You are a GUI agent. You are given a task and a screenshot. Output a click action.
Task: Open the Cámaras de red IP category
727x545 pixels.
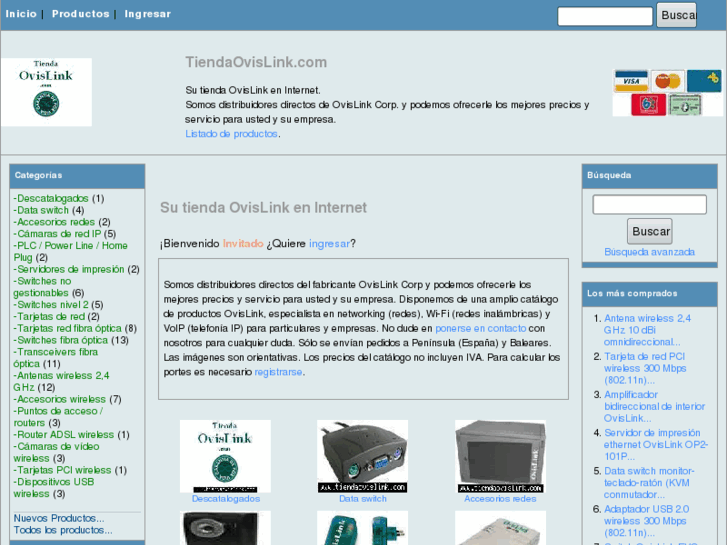[59, 234]
